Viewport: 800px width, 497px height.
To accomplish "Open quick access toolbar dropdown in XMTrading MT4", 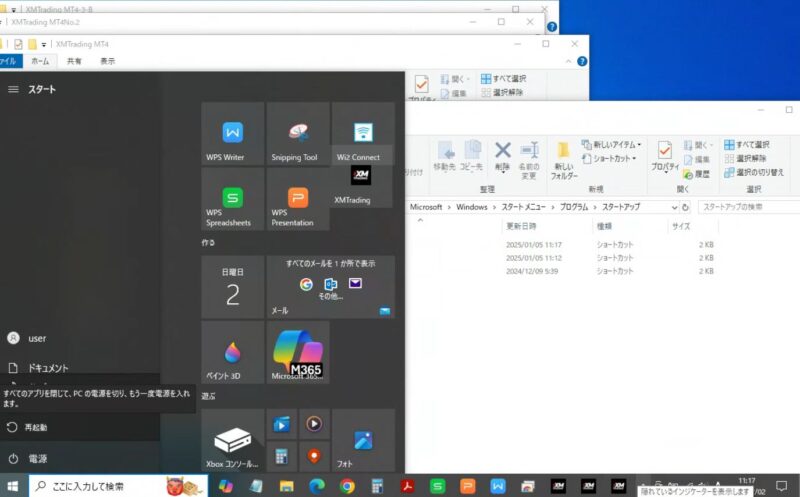I will (x=44, y=44).
